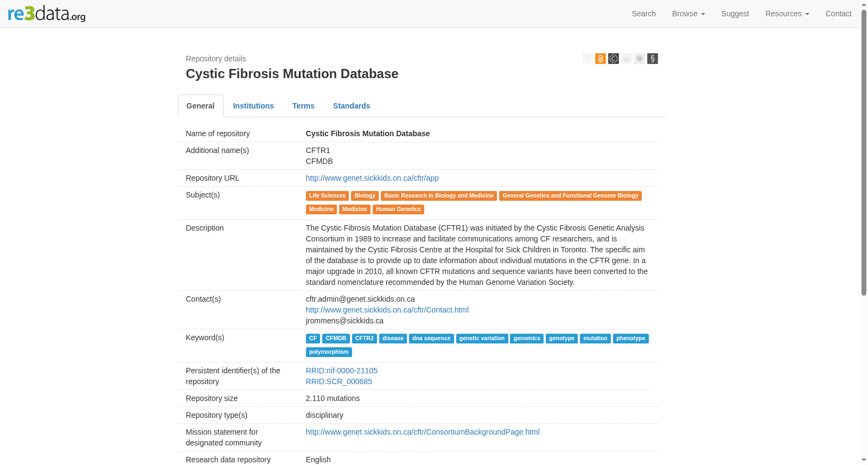Screen dimensions: 868x465
Task: Click the section sign policy badge
Action: pyautogui.click(x=652, y=59)
